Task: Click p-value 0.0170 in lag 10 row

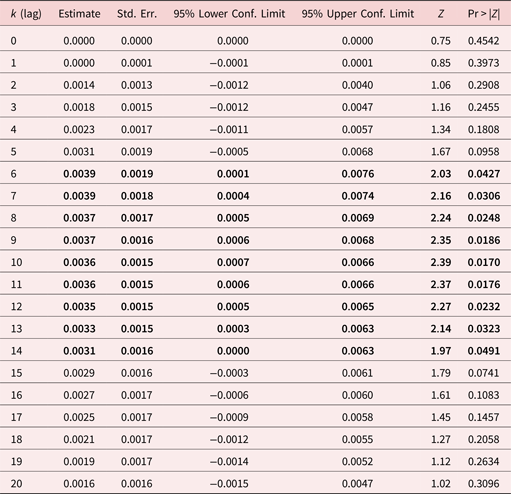Action: [x=484, y=262]
